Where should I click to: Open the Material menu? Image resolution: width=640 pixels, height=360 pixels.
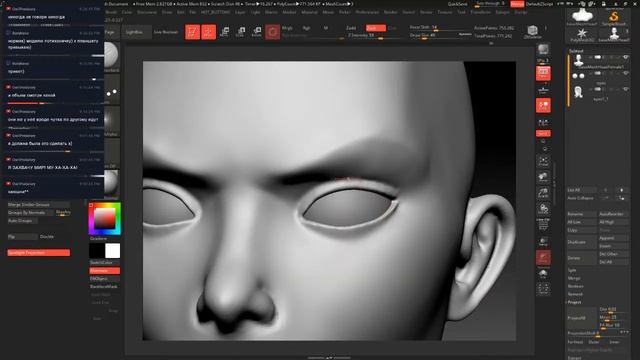point(309,12)
